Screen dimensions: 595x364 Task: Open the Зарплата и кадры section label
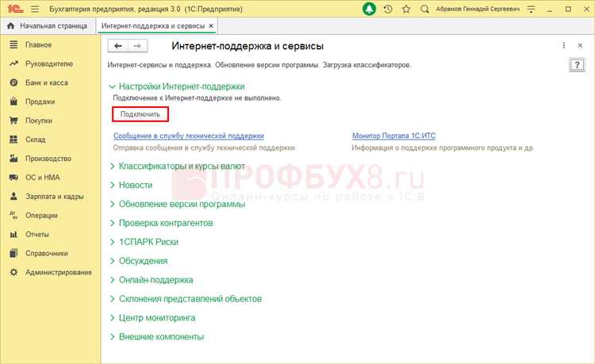tap(55, 197)
